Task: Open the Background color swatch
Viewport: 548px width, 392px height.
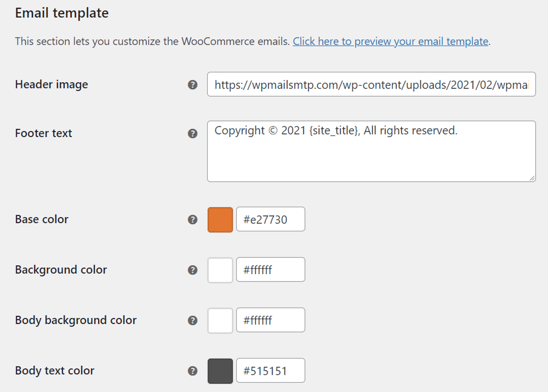Action: [x=220, y=269]
